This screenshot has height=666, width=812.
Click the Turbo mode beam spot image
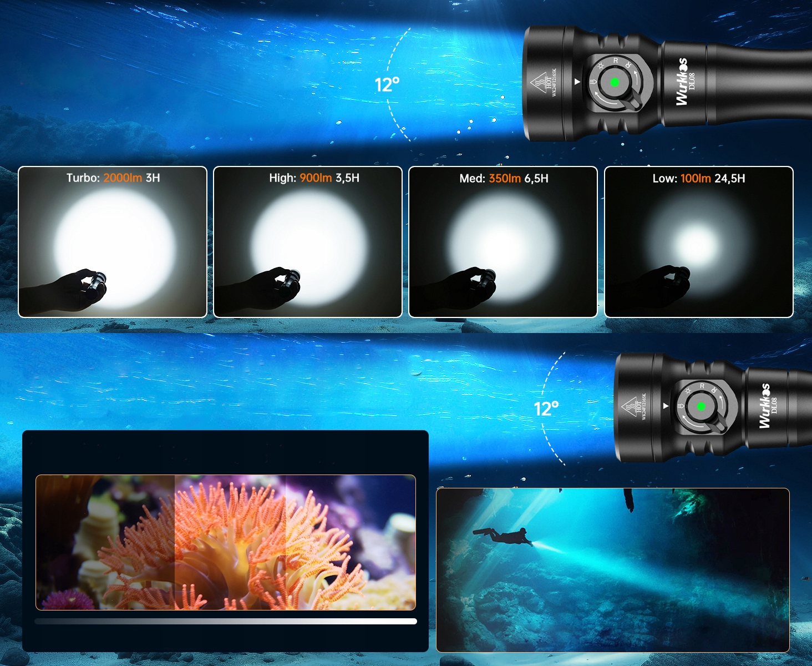click(113, 242)
